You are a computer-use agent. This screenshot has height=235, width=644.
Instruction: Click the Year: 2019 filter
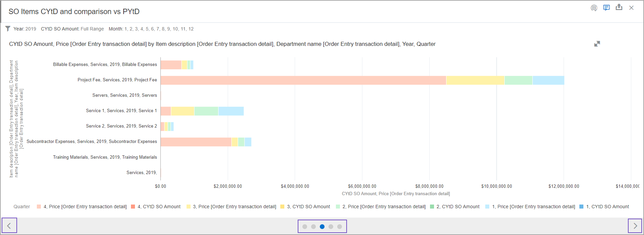click(25, 29)
